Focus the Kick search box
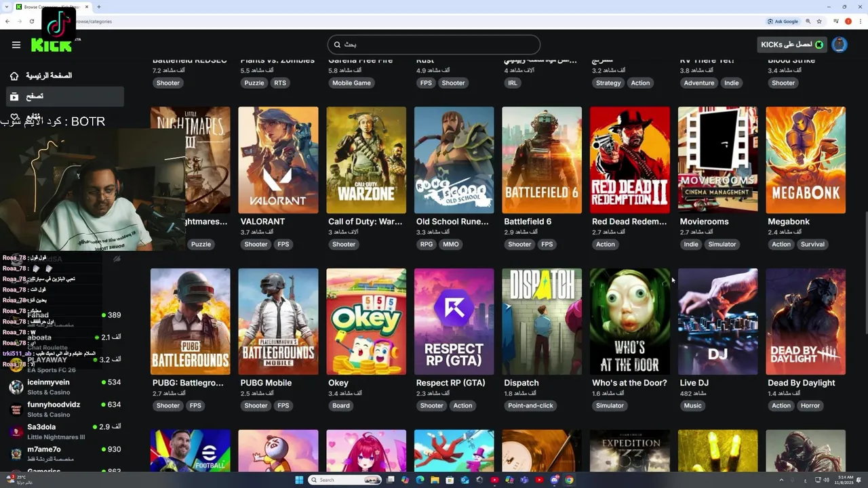Image resolution: width=868 pixels, height=488 pixels. coord(434,45)
